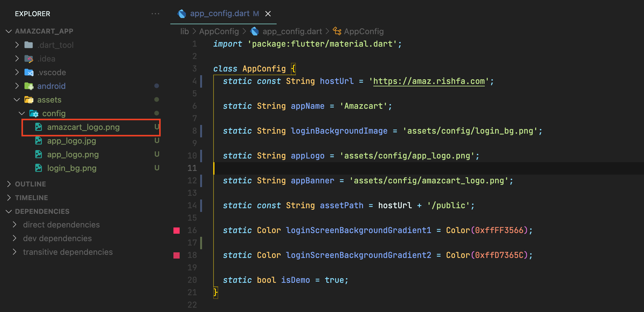The height and width of the screenshot is (312, 644).
Task: Click the loginBackgroundImage variable name
Action: tap(339, 131)
